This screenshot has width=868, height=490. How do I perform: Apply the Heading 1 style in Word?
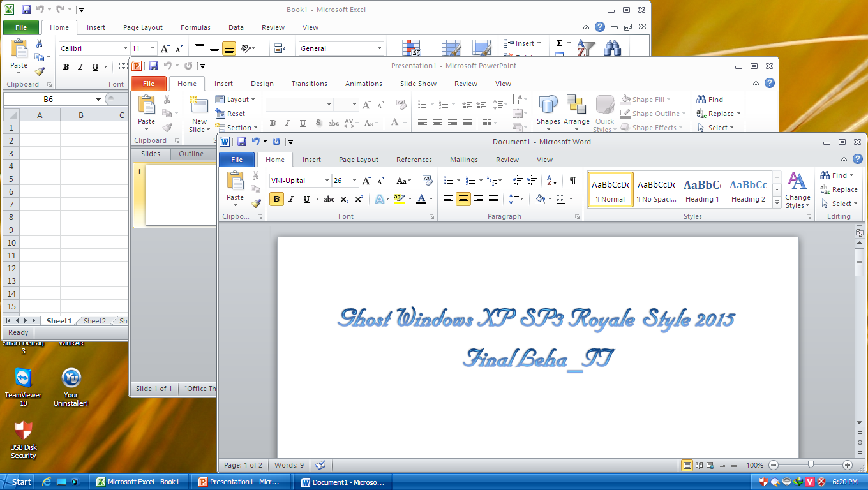tap(703, 190)
